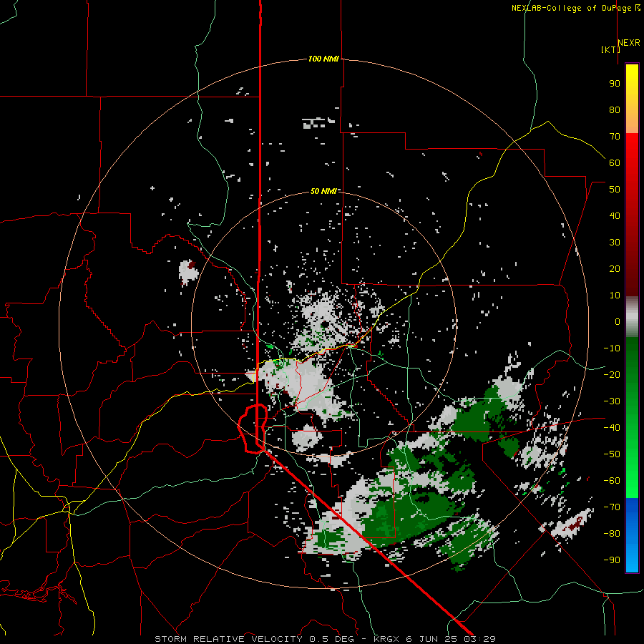Click the 70 value on the velocity scale
Screen dimensions: 644x644
615,137
